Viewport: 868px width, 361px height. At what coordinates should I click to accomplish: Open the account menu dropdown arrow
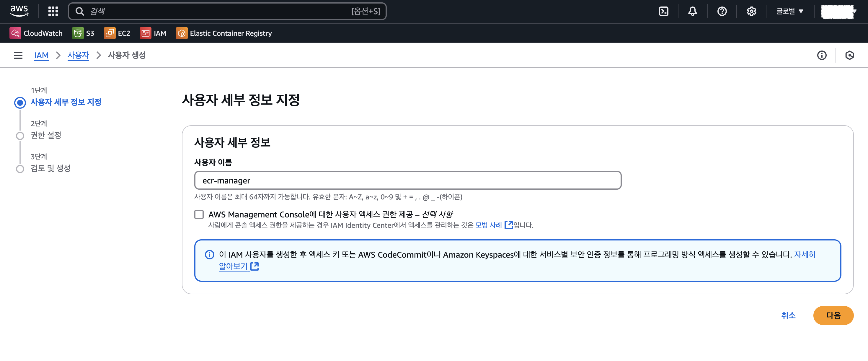(x=854, y=11)
